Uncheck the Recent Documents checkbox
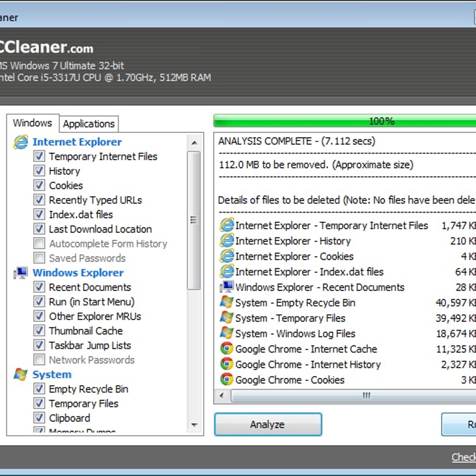This screenshot has height=476, width=476. (x=39, y=287)
